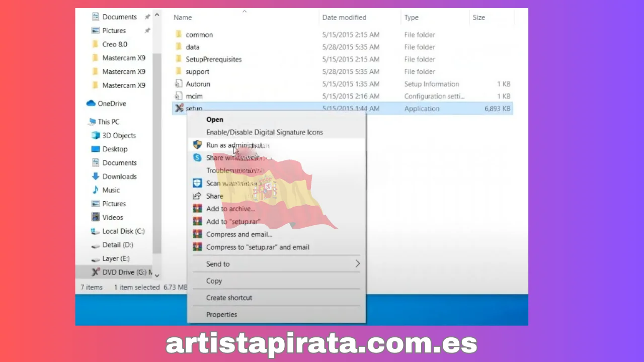The height and width of the screenshot is (362, 644).
Task: Click WinRAR icon next to Add to "setup.rar"
Action: (197, 221)
